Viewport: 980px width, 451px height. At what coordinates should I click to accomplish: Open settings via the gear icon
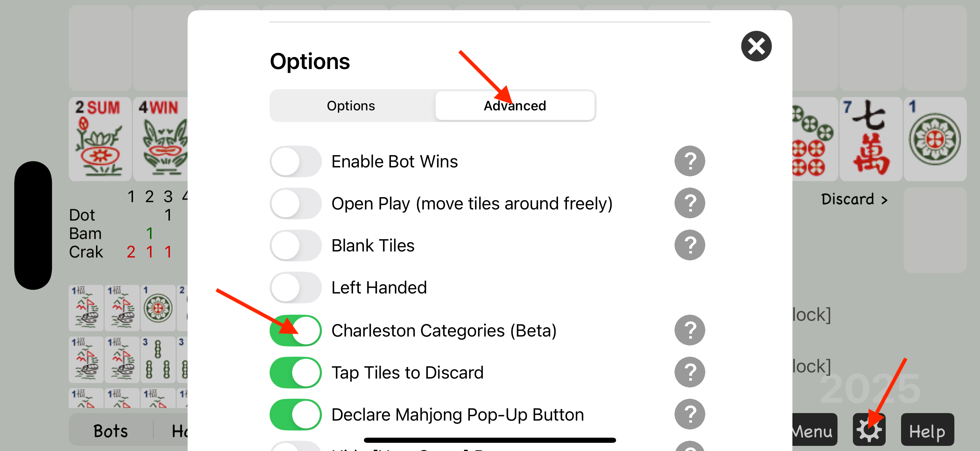[869, 430]
